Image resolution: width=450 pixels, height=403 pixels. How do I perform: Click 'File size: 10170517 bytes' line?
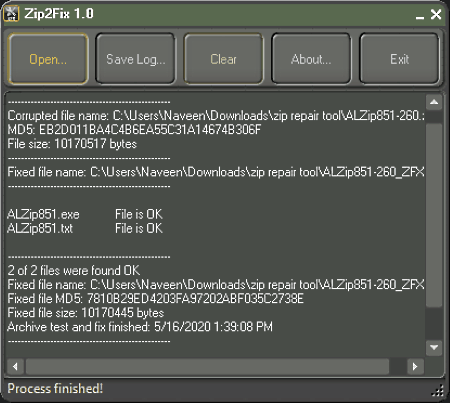[x=72, y=144]
